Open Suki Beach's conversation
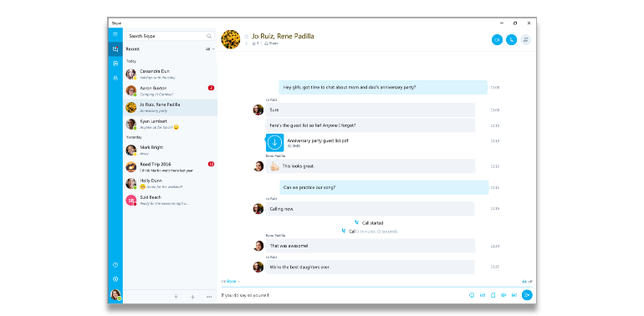This screenshot has width=644, height=316. (x=170, y=201)
